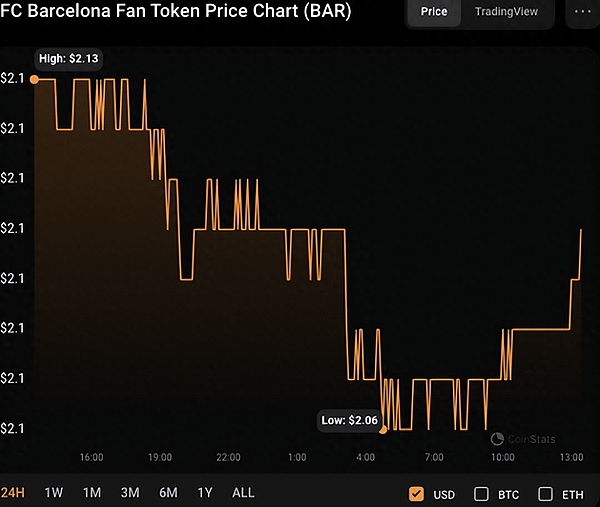The height and width of the screenshot is (507, 600).
Task: Choose the 1M time range
Action: point(92,493)
